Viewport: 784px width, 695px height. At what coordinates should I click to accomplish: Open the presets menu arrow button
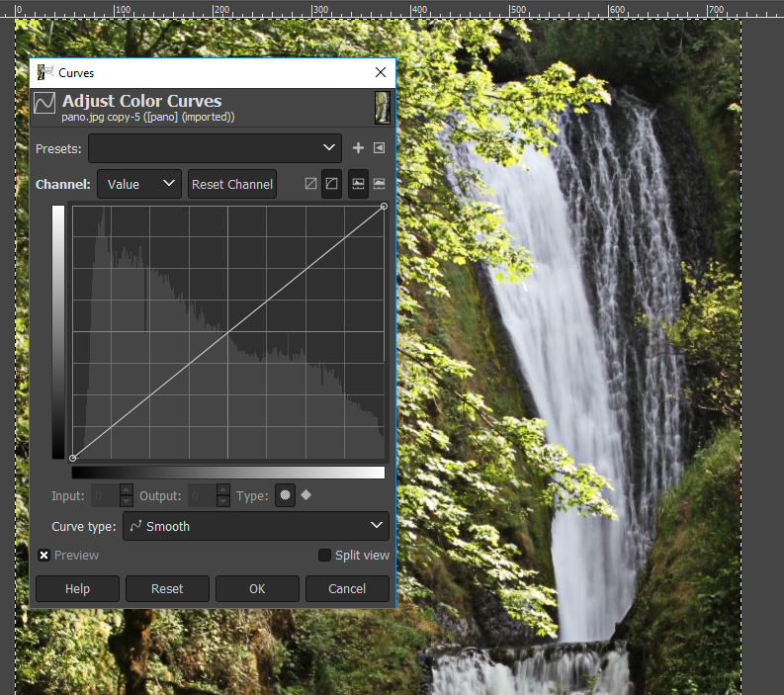point(380,148)
